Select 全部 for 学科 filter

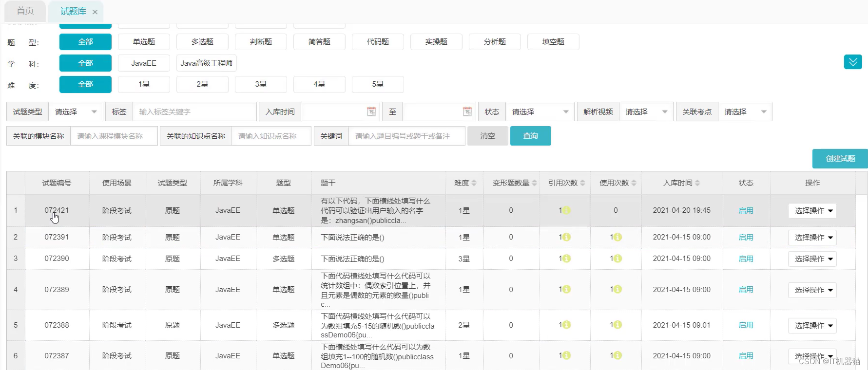click(x=85, y=63)
